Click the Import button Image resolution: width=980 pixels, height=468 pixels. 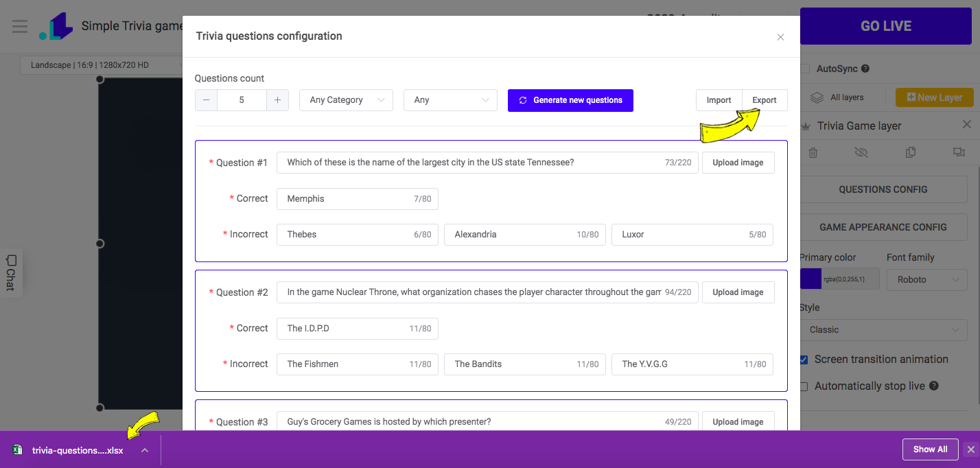coord(719,100)
